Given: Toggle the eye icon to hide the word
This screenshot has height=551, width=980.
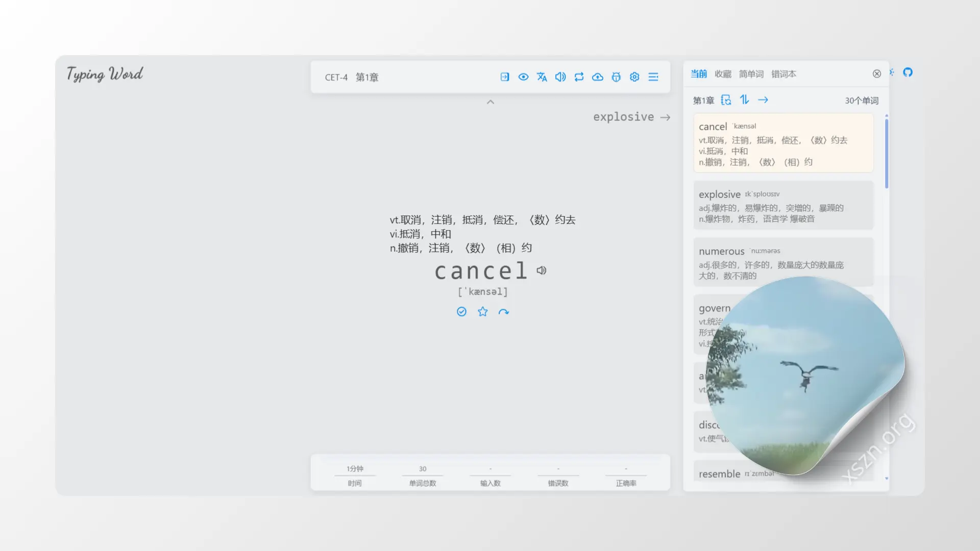Looking at the screenshot, I should point(523,77).
